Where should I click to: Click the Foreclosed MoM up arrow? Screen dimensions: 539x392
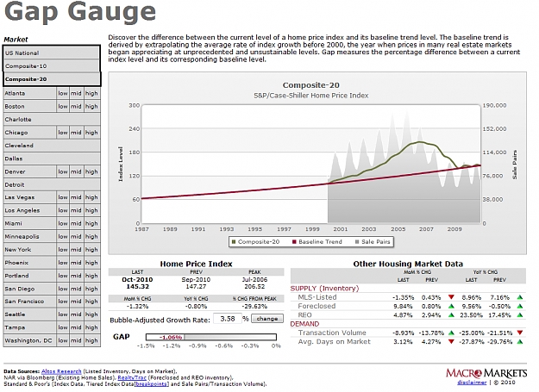pos(451,306)
